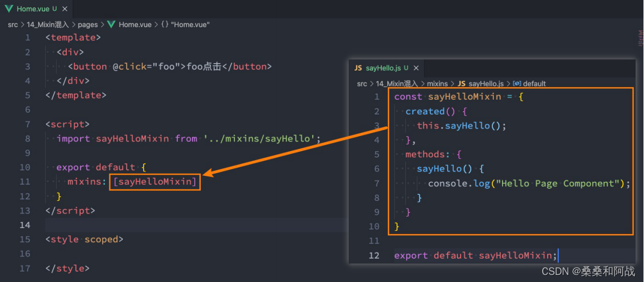Viewport: 644px width, 282px height.
Task: Switch to the Home.vue editor tab
Action: click(36, 9)
